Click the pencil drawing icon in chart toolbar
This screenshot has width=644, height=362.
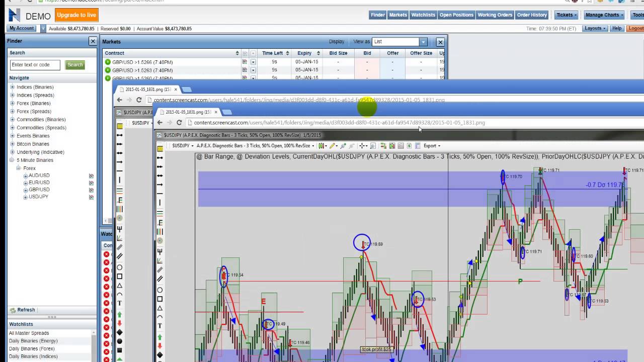[x=332, y=146]
